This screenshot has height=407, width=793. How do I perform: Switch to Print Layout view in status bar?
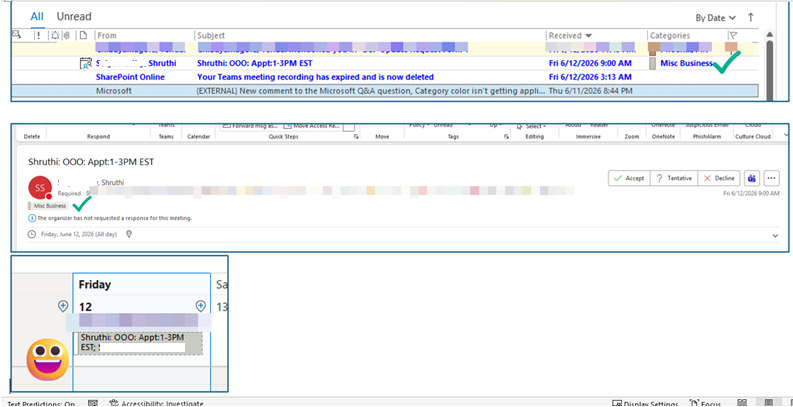pyautogui.click(x=770, y=403)
